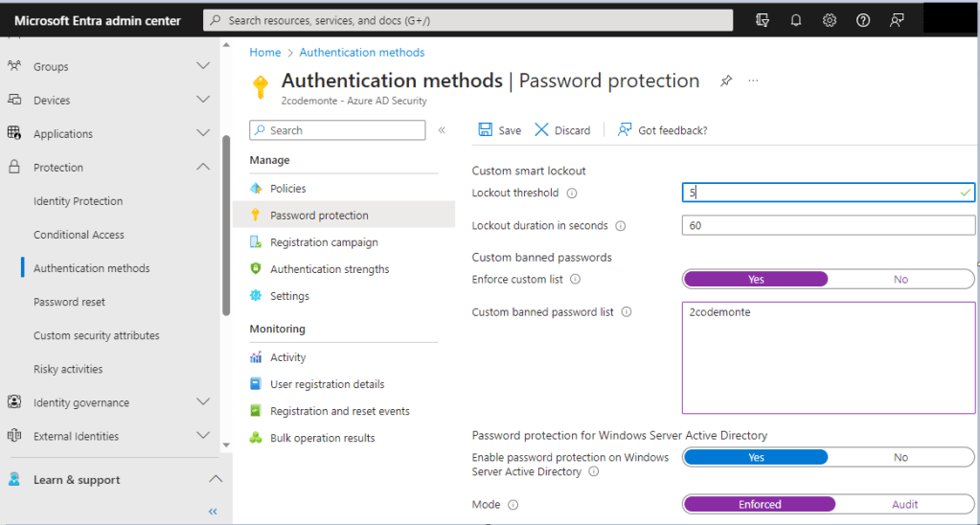Expand the Groups section
The image size is (980, 525).
coord(202,67)
